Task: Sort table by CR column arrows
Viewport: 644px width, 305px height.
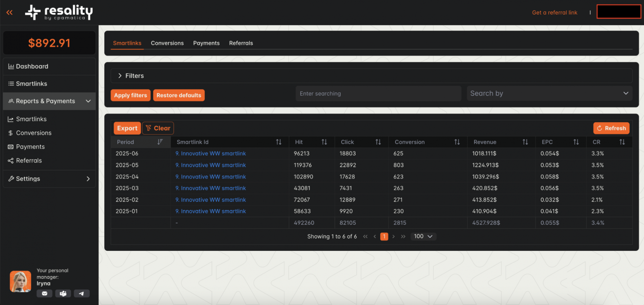Action: coord(622,142)
